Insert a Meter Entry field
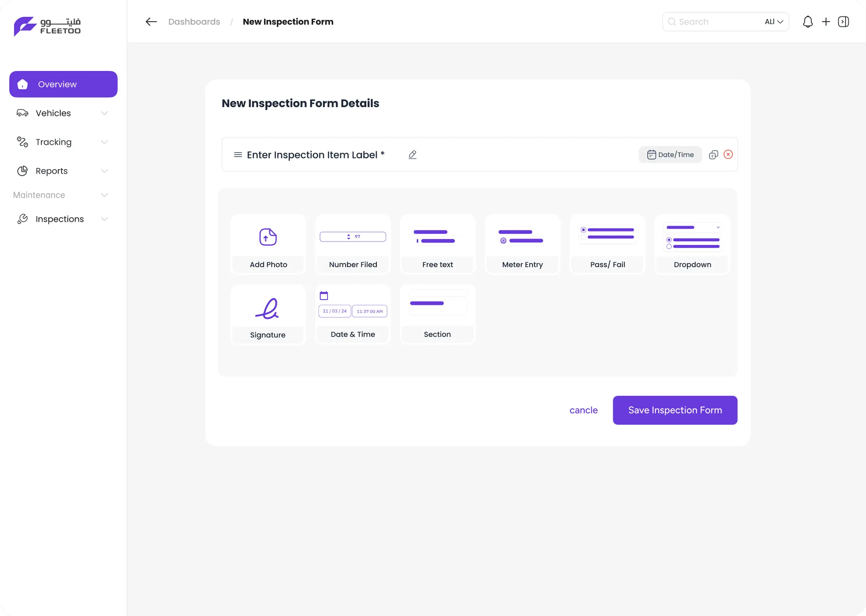Image resolution: width=866 pixels, height=616 pixels. pyautogui.click(x=522, y=244)
